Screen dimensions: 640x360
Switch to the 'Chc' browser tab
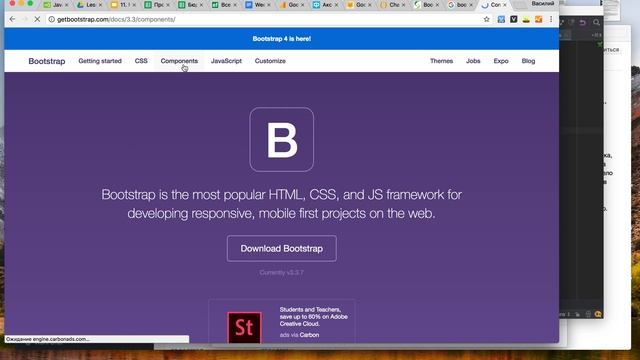pyautogui.click(x=392, y=5)
